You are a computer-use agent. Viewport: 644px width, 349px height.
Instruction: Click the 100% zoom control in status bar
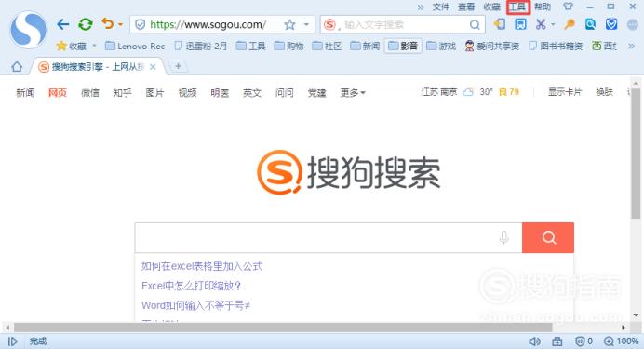click(622, 342)
